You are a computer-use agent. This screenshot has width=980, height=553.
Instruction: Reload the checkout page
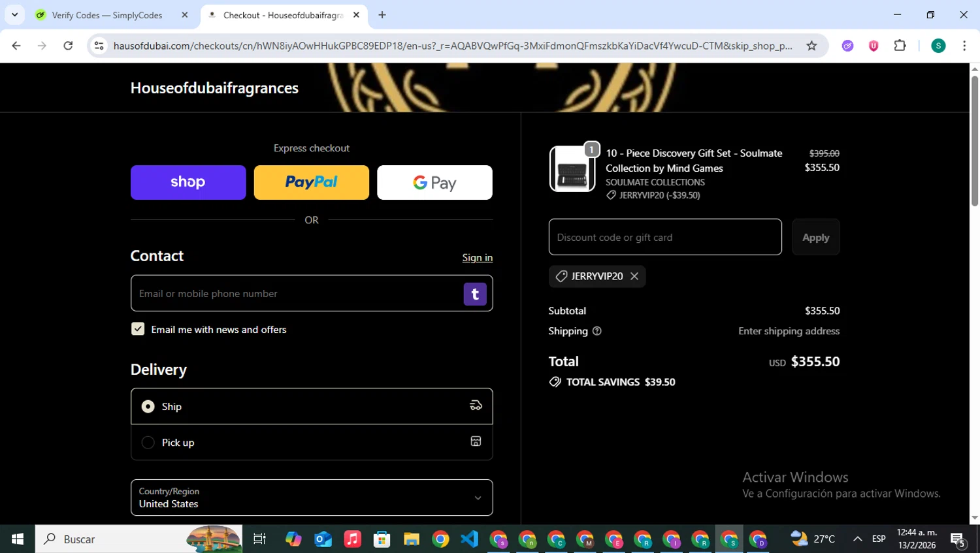(x=68, y=46)
